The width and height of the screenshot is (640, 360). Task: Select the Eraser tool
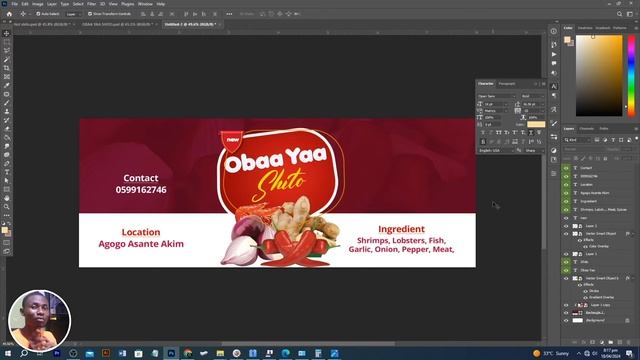6,129
